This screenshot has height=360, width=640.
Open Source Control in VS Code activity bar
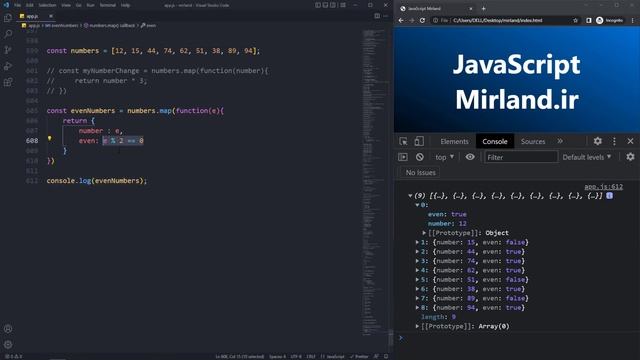tap(8, 50)
